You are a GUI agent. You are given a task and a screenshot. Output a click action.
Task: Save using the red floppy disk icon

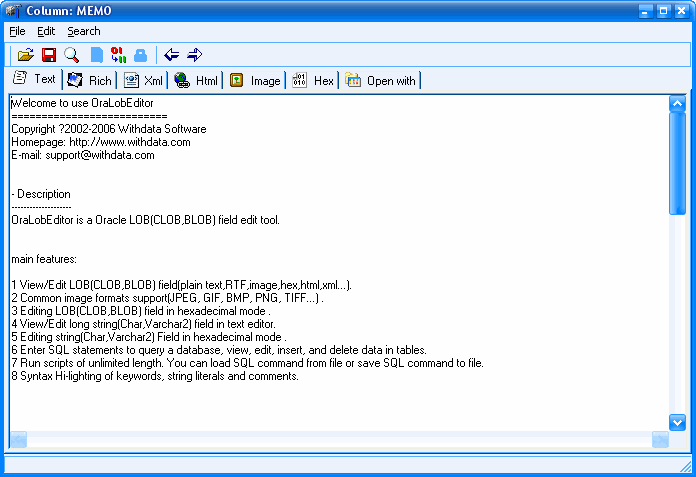point(48,55)
